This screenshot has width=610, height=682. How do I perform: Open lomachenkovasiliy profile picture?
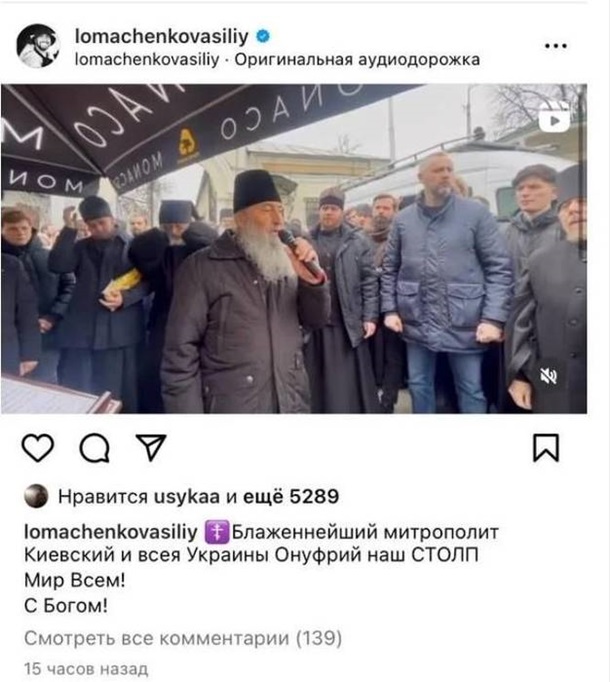(38, 46)
